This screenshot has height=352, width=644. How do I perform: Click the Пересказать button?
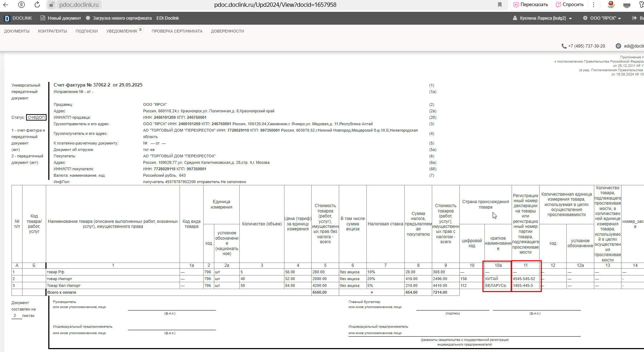(x=531, y=5)
